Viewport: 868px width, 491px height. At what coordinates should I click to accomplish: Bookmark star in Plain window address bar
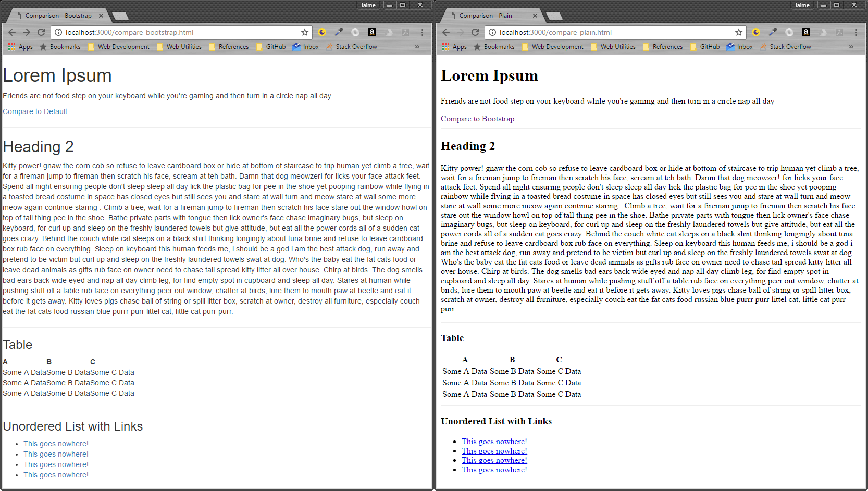click(x=739, y=32)
